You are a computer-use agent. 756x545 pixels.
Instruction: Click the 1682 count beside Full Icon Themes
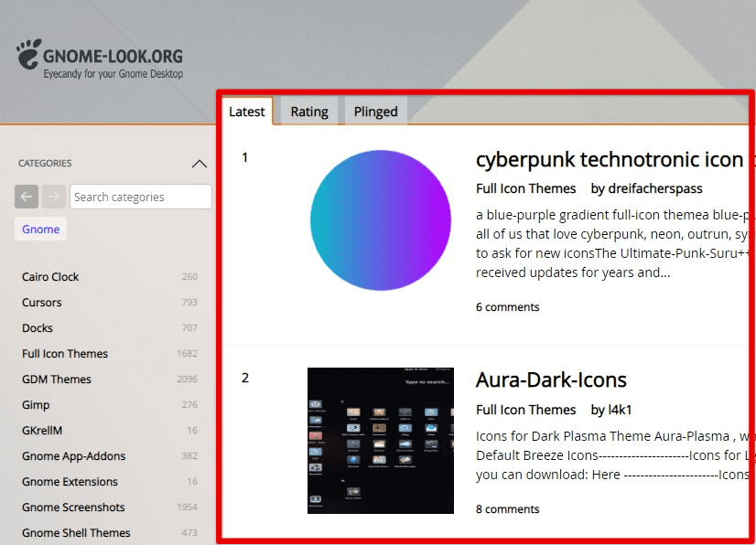tap(187, 353)
